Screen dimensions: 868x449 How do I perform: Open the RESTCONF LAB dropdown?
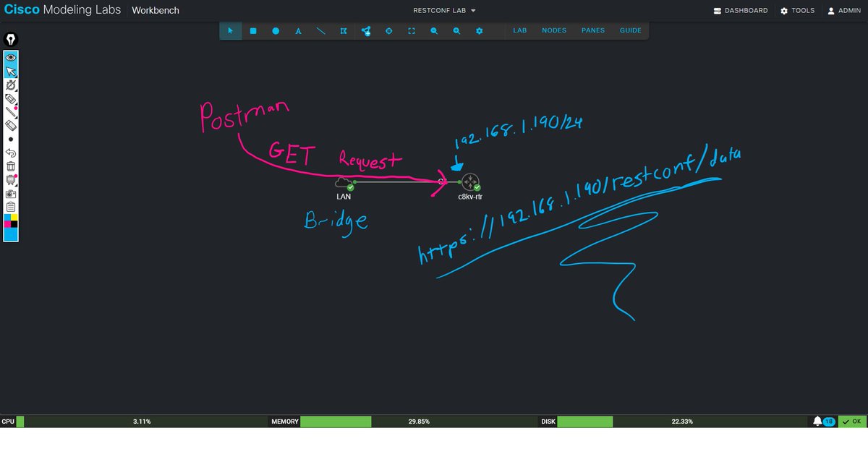[444, 11]
